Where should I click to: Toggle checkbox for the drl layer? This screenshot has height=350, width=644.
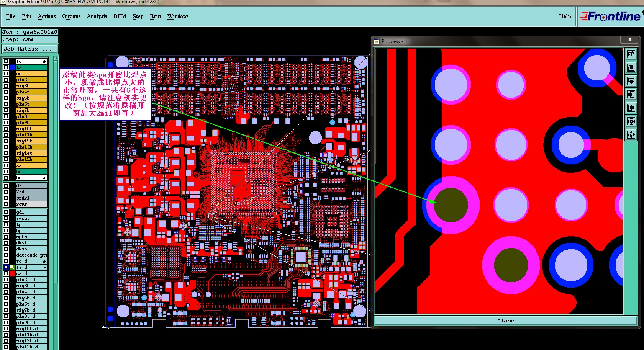6,186
